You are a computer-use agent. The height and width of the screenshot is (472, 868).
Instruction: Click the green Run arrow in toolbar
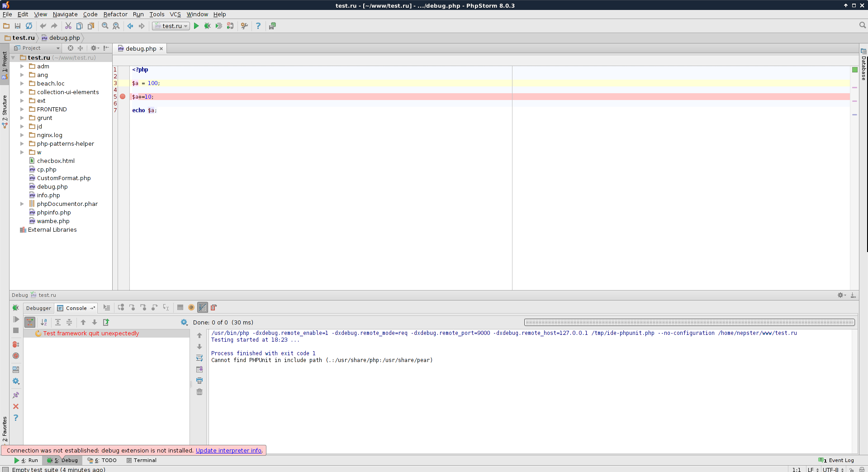[196, 26]
